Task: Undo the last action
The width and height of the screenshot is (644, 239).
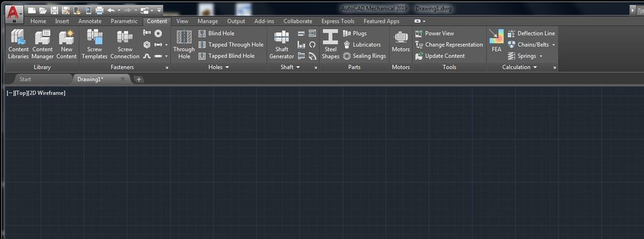Action: 111,10
